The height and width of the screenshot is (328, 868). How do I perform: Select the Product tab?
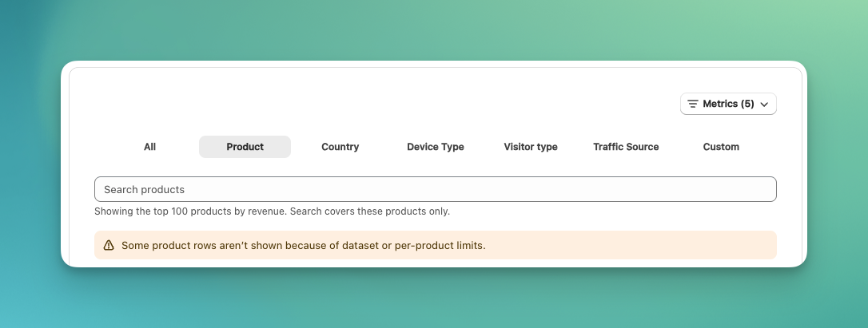245,147
